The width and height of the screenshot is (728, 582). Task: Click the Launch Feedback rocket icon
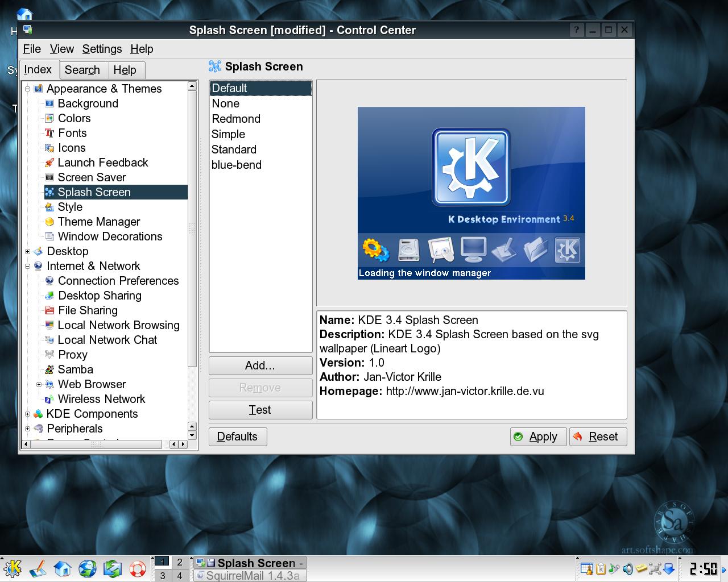tap(49, 163)
